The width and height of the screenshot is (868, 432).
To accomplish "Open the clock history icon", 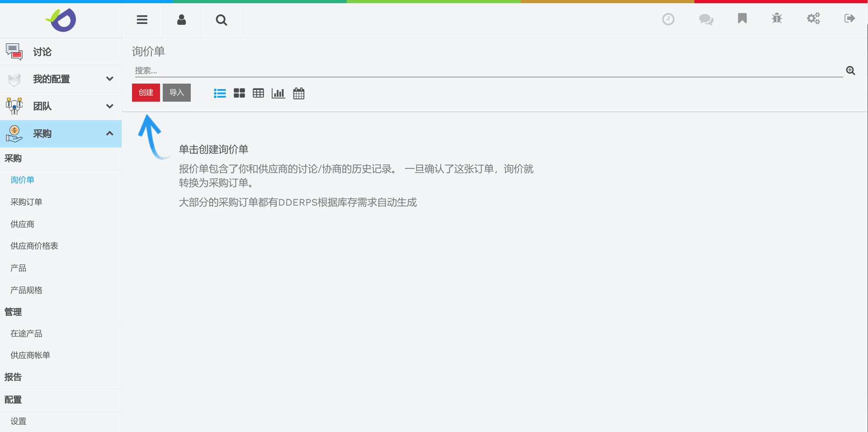I will [x=668, y=19].
